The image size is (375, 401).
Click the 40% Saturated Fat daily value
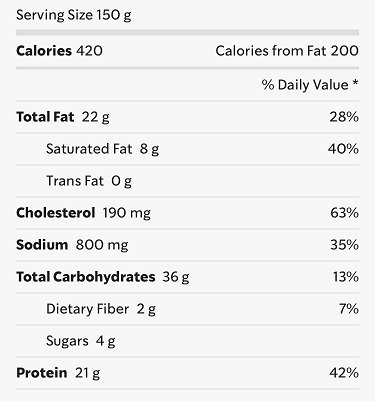pos(343,149)
